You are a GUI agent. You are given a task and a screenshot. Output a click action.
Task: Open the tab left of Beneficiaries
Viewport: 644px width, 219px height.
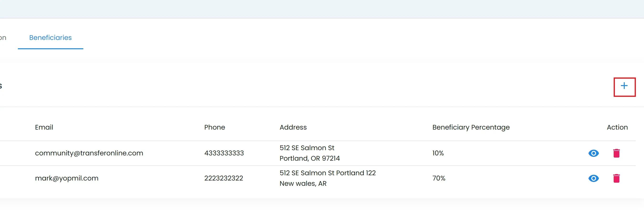3,38
